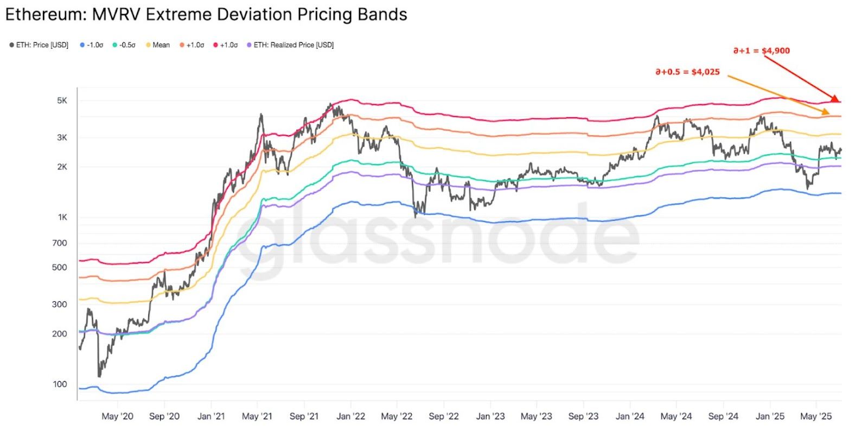This screenshot has height=443, width=868.
Task: Click the '∂+1 = $4,900' annotation
Action: pyautogui.click(x=762, y=50)
